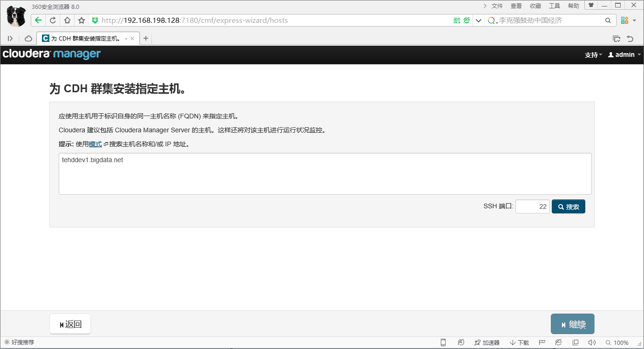Open the QR code icon

[457, 21]
